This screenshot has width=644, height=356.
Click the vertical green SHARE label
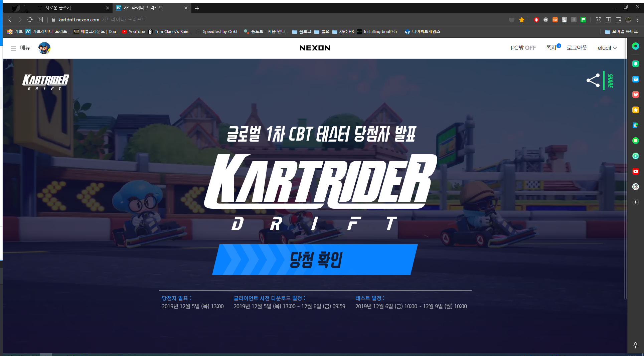click(x=610, y=81)
